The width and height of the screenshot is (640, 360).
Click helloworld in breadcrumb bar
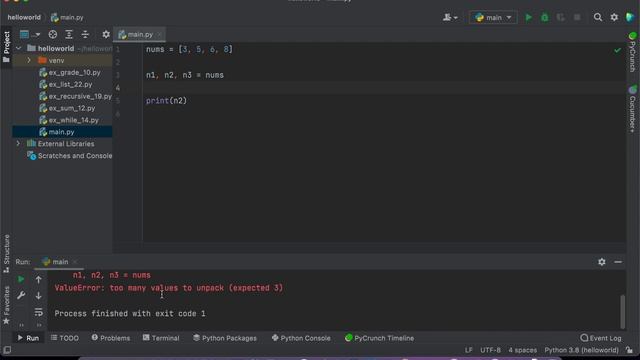tap(24, 18)
